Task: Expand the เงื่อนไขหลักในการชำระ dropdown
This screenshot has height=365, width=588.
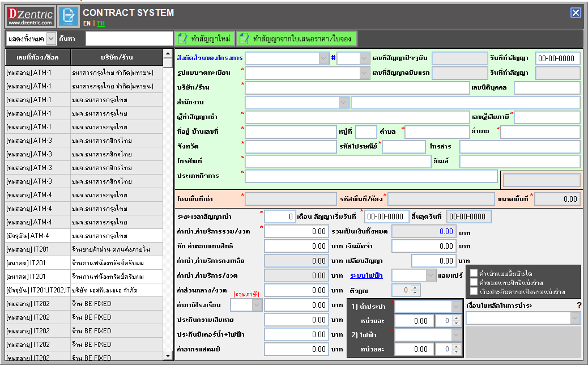Action: [574, 319]
